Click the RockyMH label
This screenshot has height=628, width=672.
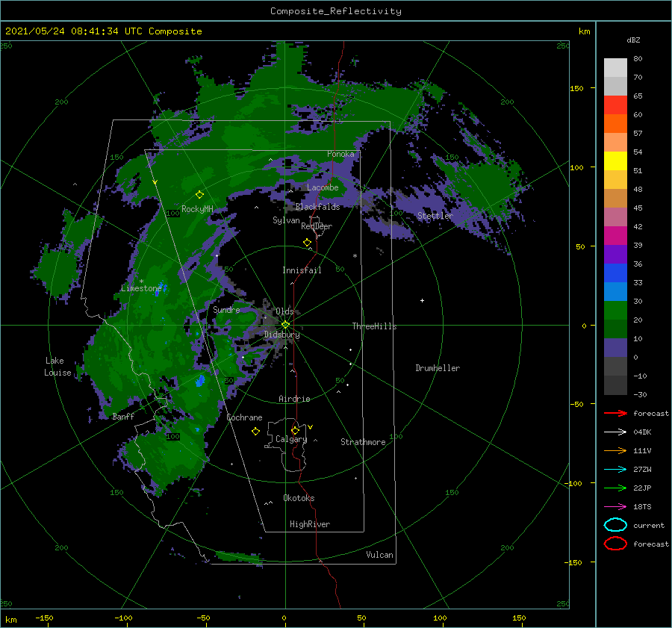click(x=197, y=209)
